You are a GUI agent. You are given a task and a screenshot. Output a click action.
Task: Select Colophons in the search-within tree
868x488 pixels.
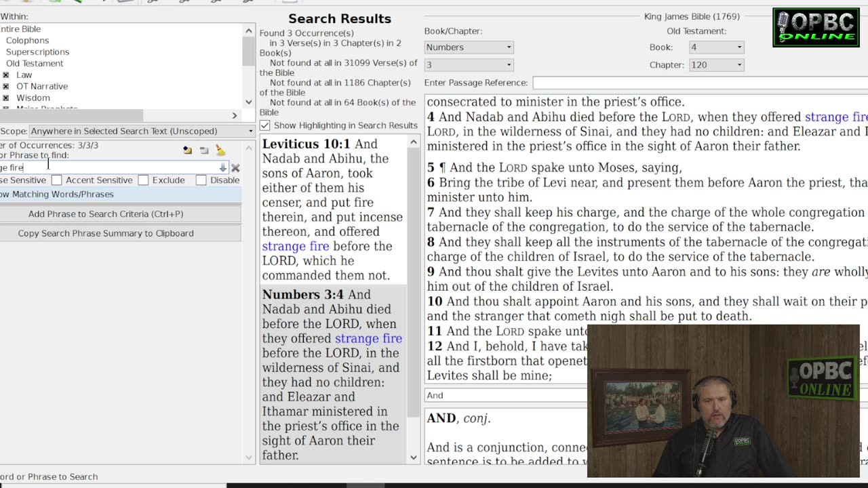point(27,41)
